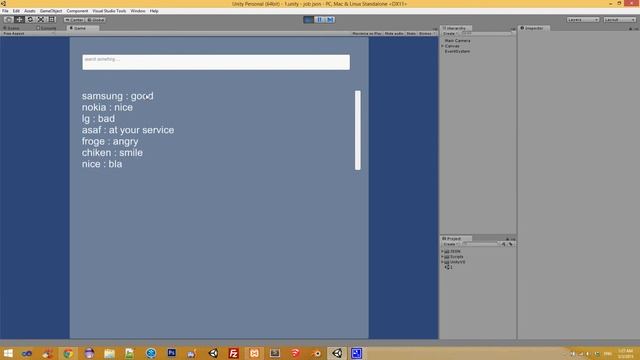Open the Layers dropdown
This screenshot has width=640, height=360.
tap(582, 20)
